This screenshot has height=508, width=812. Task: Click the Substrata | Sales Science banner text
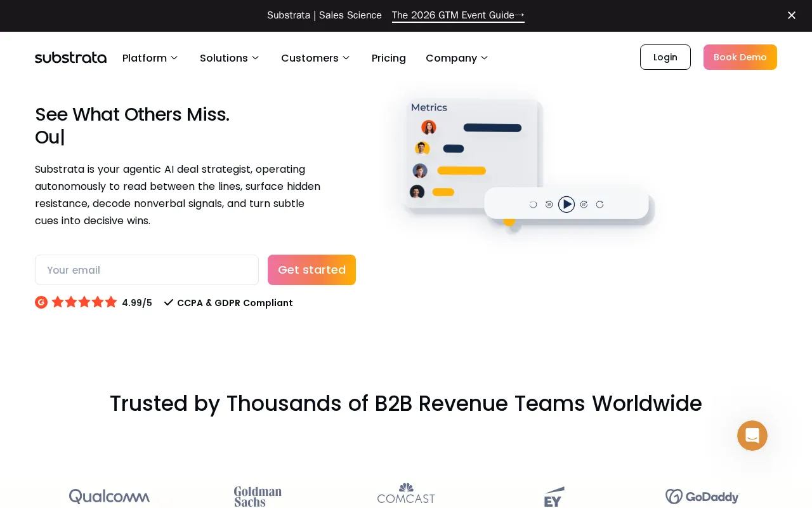[x=324, y=15]
